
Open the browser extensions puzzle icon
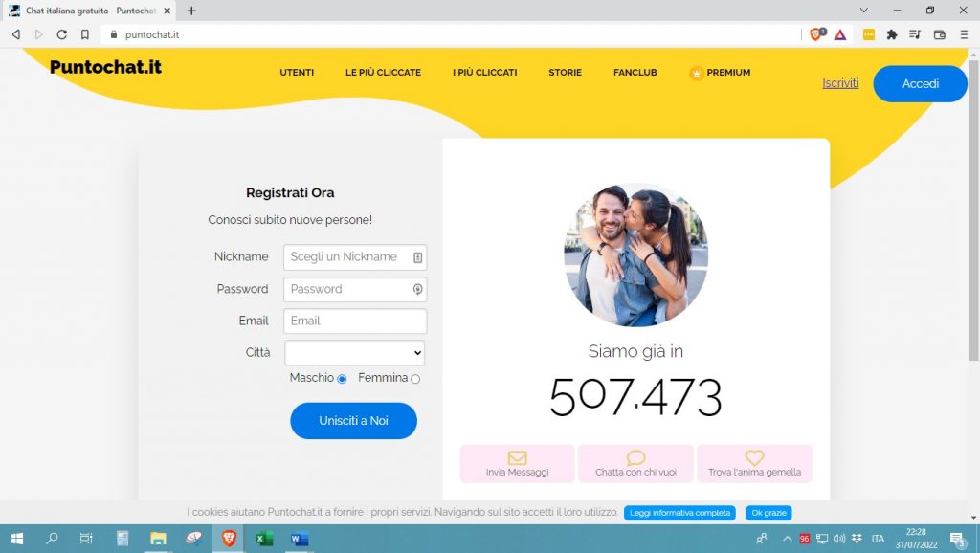892,34
